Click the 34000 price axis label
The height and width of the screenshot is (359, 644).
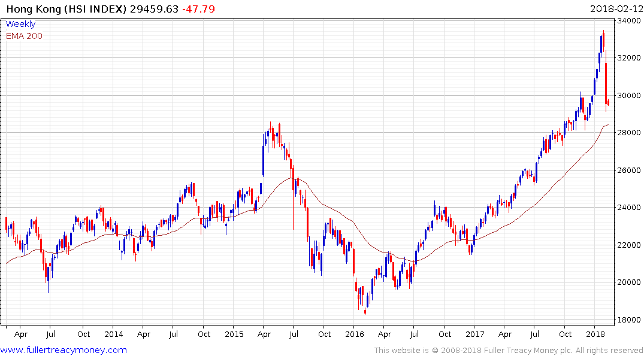tap(629, 20)
